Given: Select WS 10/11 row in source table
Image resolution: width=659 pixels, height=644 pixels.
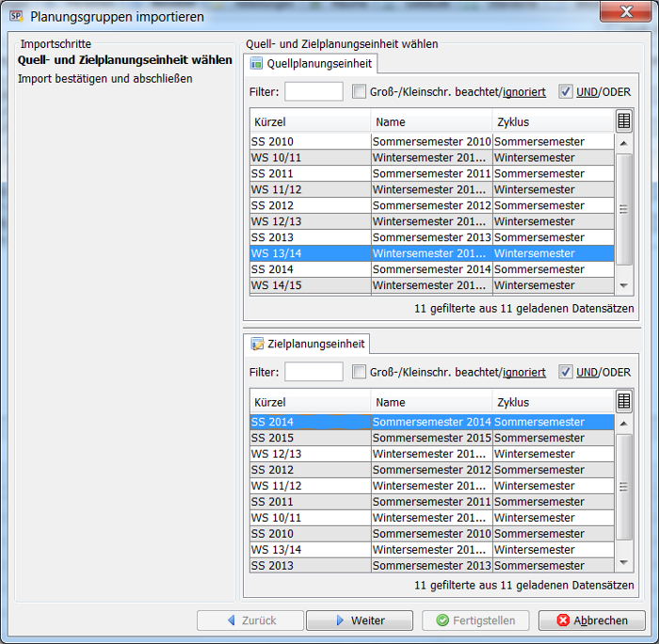Looking at the screenshot, I should click(432, 157).
